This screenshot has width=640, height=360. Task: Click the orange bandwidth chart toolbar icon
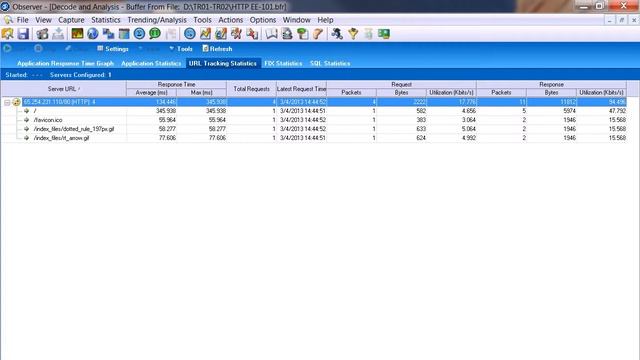[x=77, y=34]
